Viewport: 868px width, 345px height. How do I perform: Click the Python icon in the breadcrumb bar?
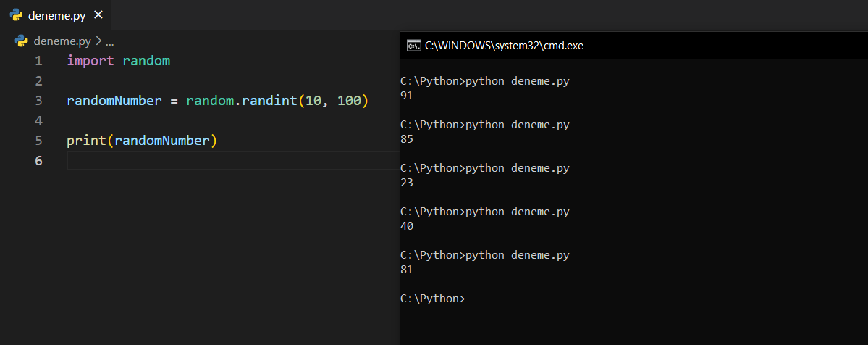(21, 41)
